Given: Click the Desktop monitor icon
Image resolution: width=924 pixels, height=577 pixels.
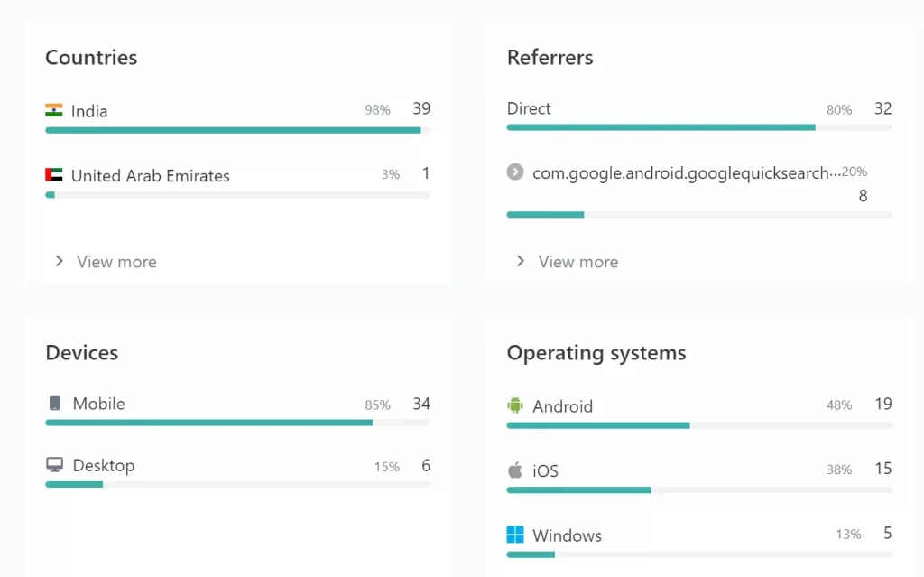Looking at the screenshot, I should coord(55,465).
